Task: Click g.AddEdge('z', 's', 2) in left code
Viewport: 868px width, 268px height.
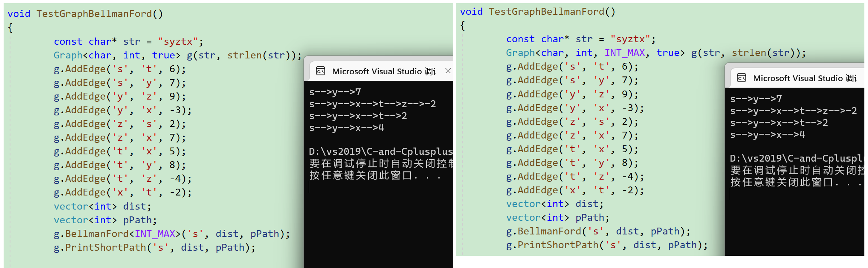Action: (120, 124)
